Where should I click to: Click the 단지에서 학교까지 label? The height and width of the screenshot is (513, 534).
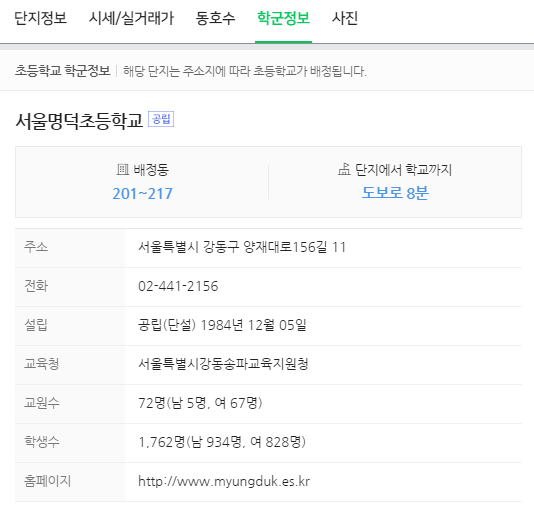click(x=403, y=169)
